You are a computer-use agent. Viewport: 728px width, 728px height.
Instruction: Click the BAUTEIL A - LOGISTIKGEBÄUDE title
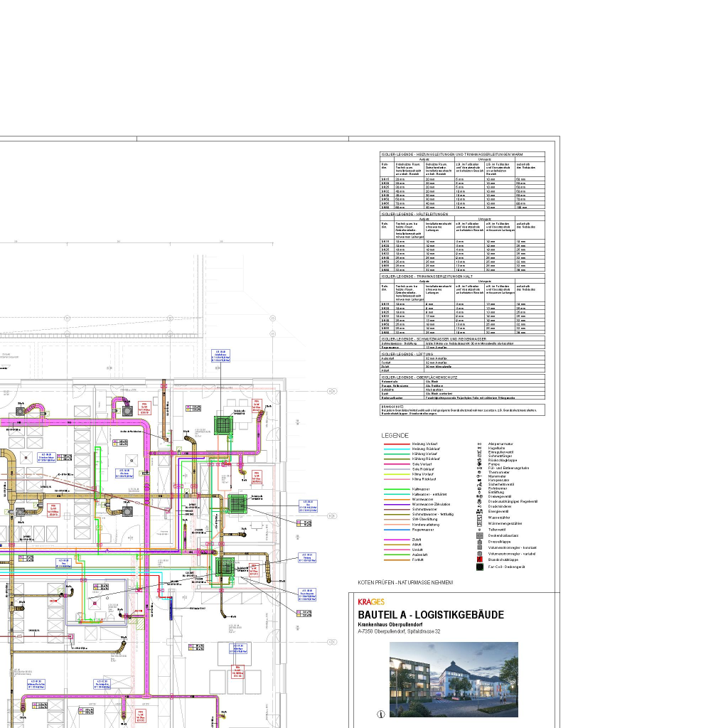pos(431,615)
